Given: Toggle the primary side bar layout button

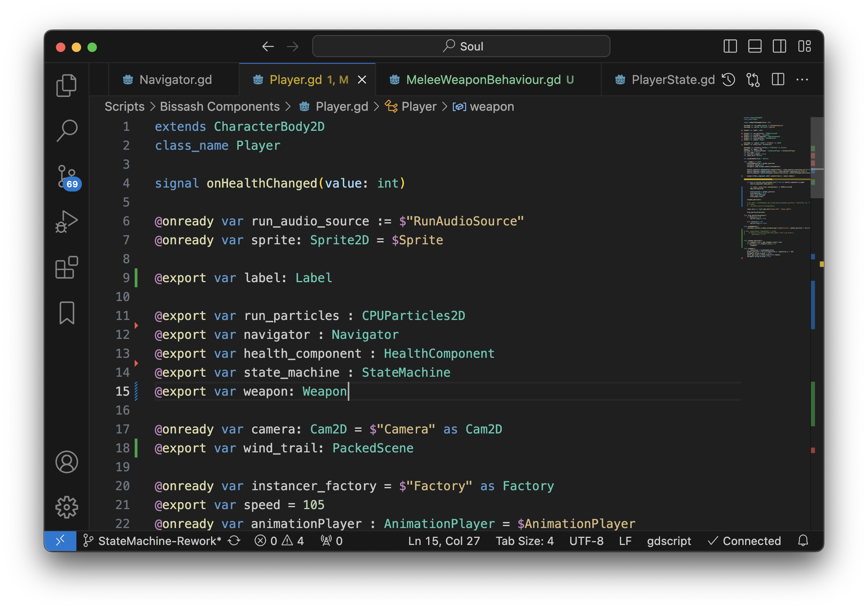Looking at the screenshot, I should (x=730, y=46).
